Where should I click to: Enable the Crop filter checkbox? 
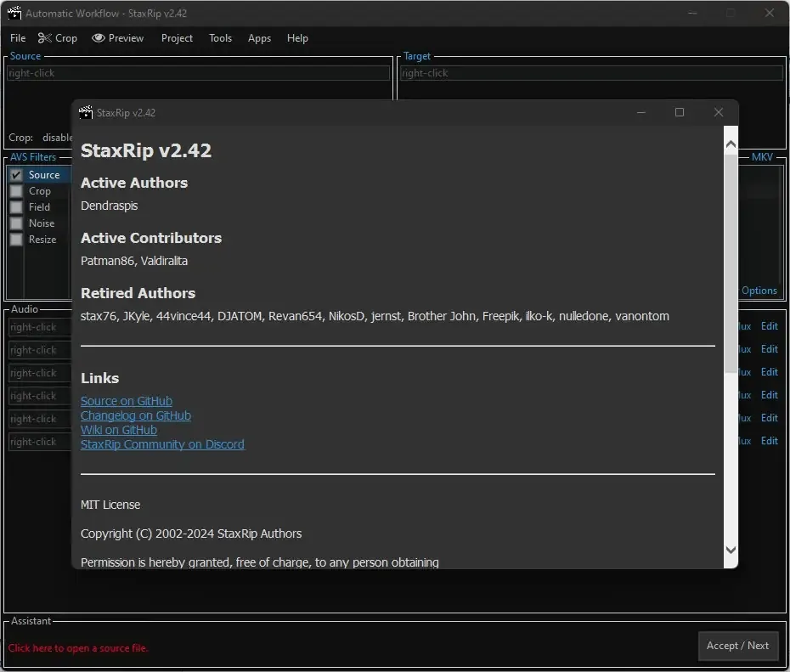[x=16, y=191]
